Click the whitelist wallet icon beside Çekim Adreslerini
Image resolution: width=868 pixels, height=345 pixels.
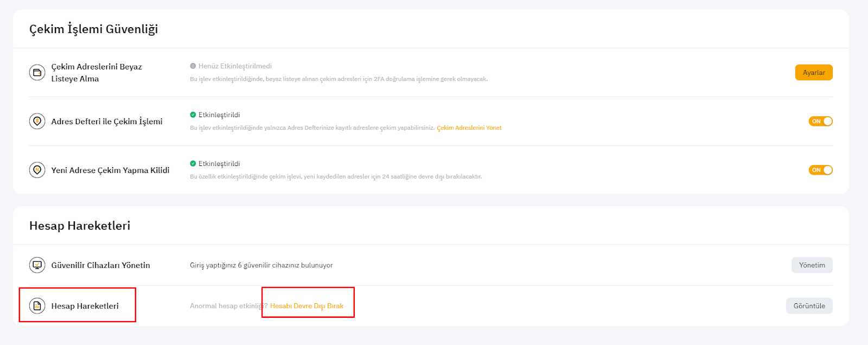tap(37, 72)
